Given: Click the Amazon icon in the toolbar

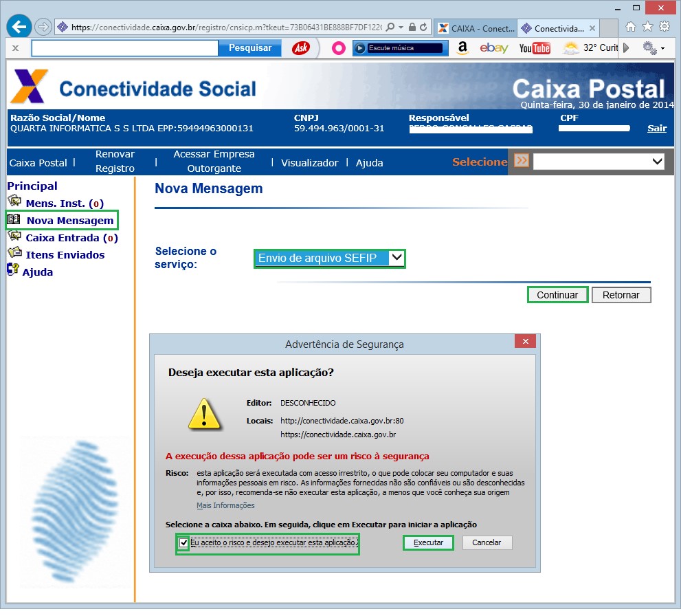Looking at the screenshot, I should pos(462,48).
